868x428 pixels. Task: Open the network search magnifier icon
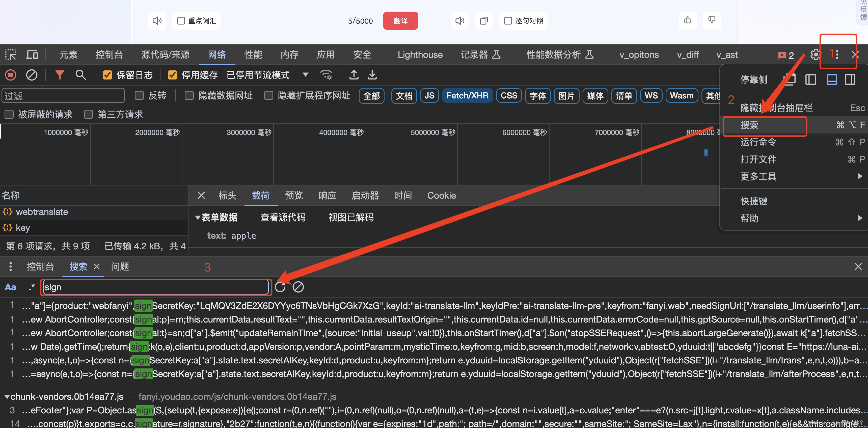(80, 75)
